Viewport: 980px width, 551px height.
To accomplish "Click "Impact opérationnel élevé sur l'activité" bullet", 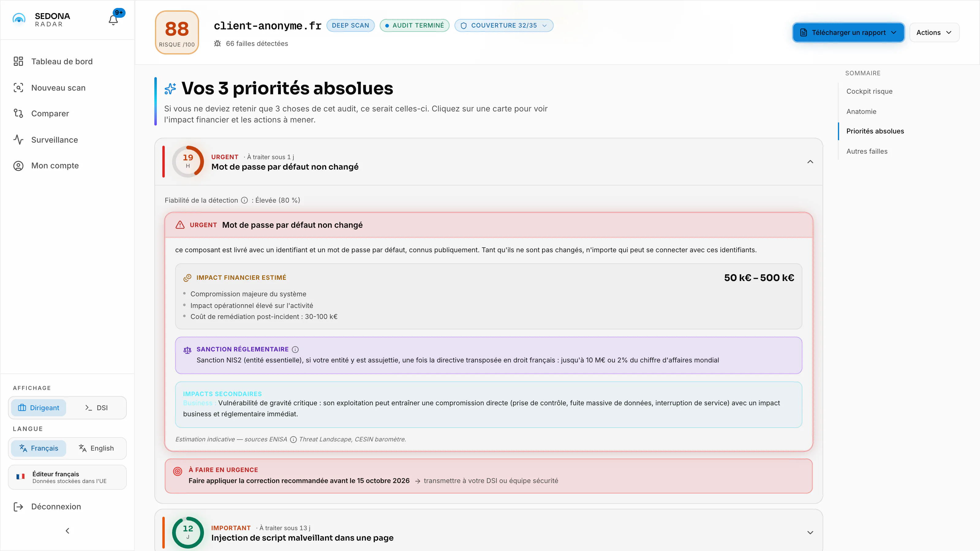I will [x=251, y=306].
